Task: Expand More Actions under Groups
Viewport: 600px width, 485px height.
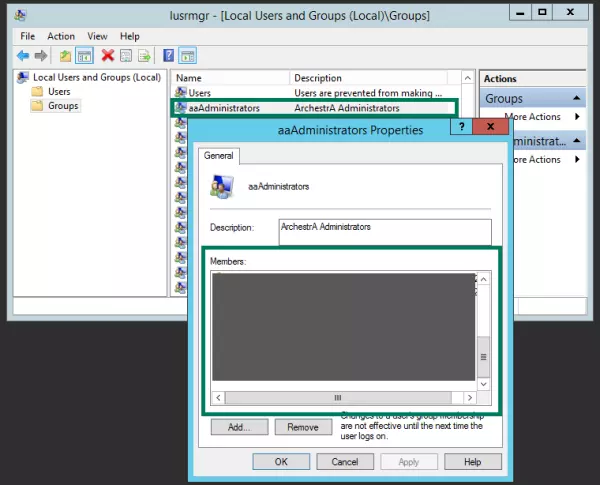Action: [578, 117]
